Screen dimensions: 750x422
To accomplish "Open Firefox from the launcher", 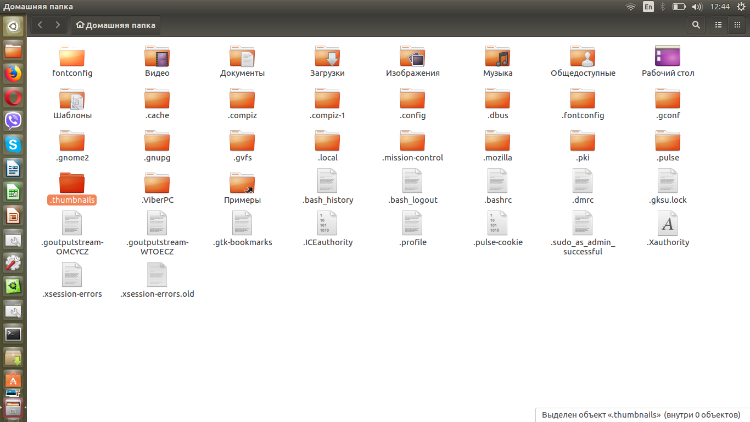I will pos(13,73).
